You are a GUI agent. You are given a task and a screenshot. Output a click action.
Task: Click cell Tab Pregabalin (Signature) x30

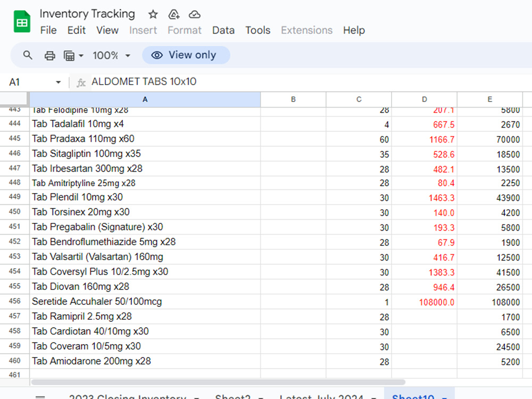click(145, 227)
